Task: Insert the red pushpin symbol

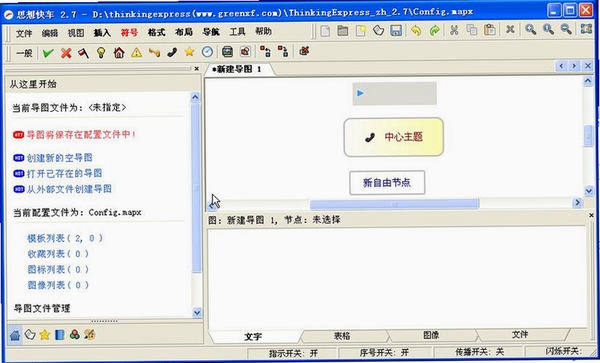Action: click(x=83, y=53)
